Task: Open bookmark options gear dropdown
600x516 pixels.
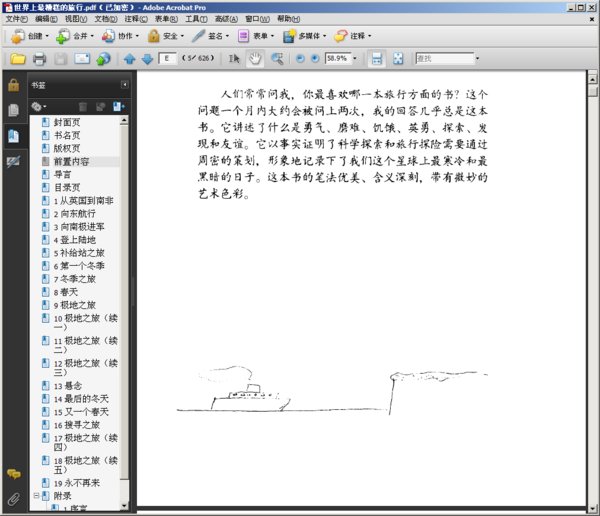Action: pos(39,106)
